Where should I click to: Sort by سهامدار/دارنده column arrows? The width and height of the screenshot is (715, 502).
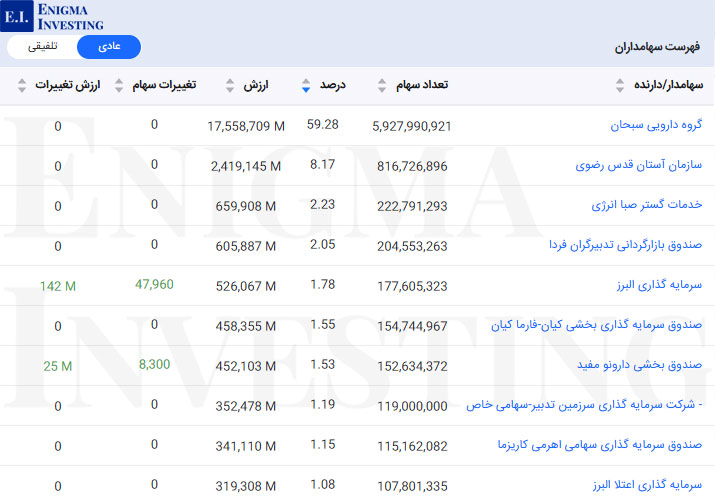click(x=619, y=85)
